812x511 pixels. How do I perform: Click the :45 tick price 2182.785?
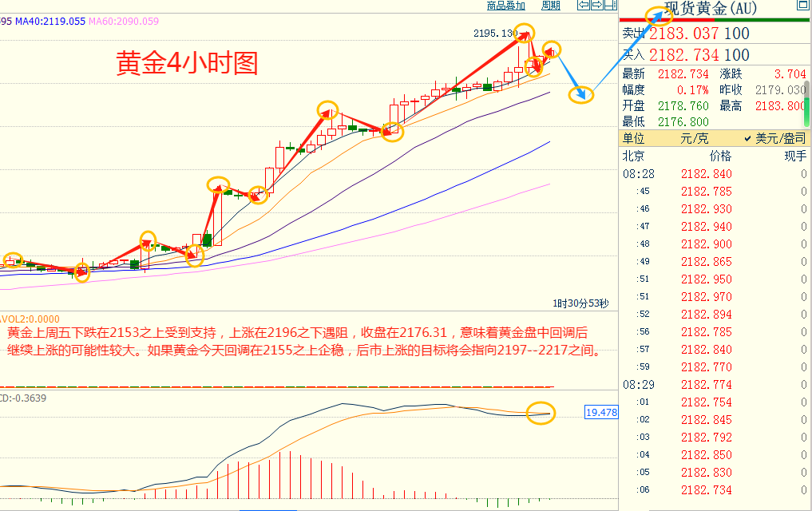[707, 192]
